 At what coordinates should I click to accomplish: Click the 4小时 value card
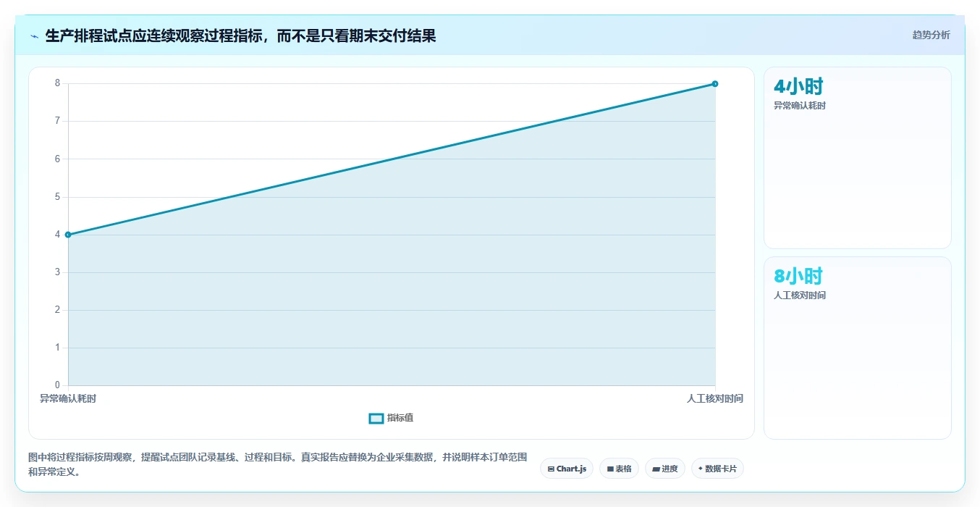point(857,158)
